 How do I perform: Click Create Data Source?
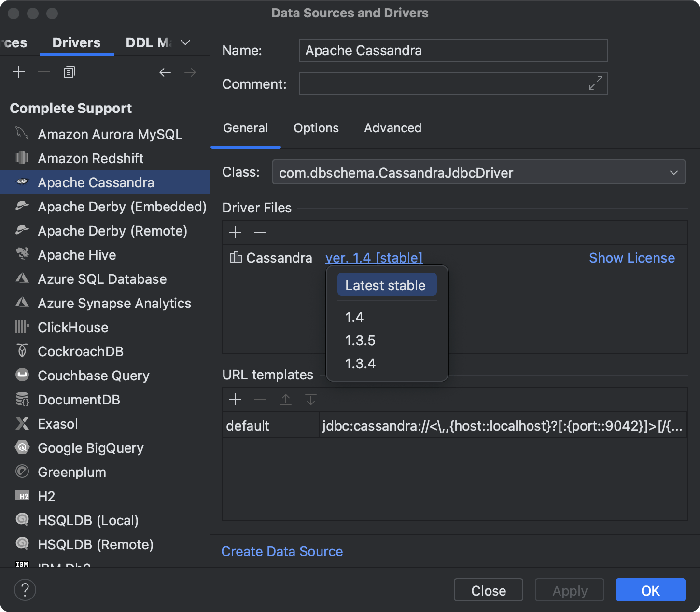click(x=282, y=551)
